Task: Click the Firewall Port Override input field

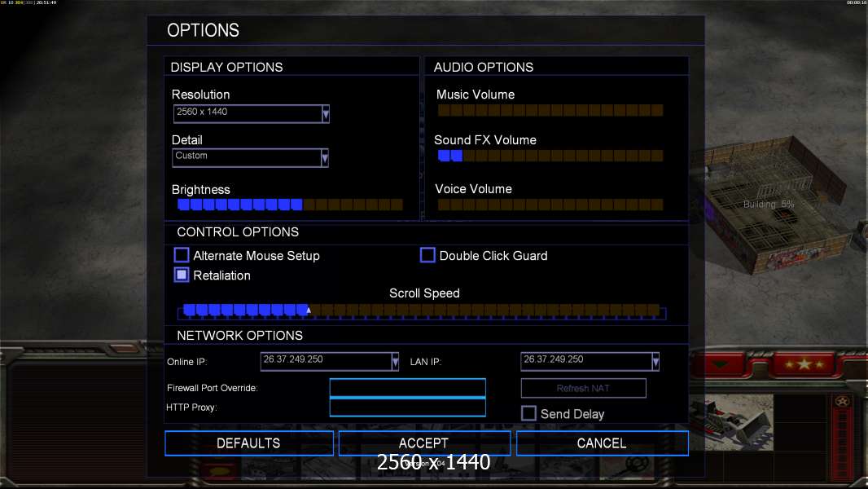Action: coord(407,388)
